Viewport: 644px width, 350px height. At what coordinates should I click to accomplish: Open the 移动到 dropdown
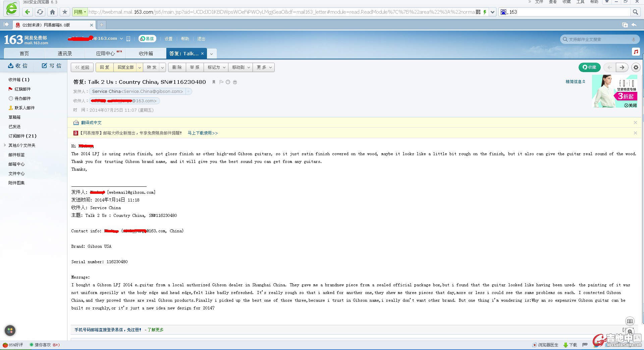pyautogui.click(x=240, y=67)
